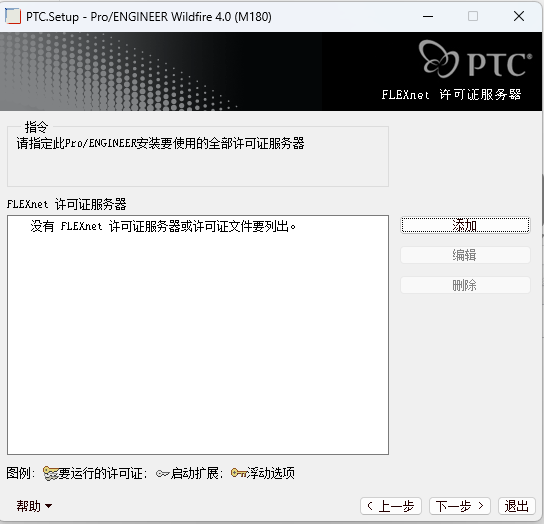544x524 pixels.
Task: Click the 要运行的许可证 legend key icon
Action: click(51, 473)
